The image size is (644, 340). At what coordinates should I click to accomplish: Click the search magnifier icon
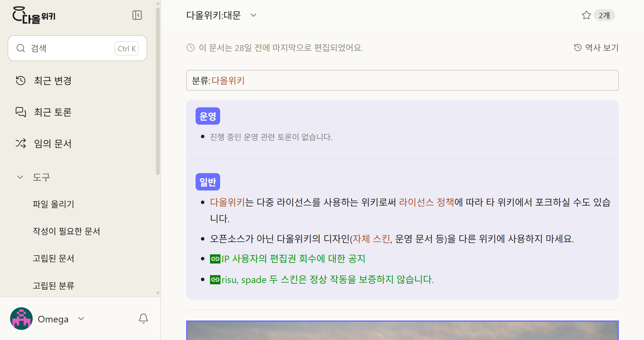21,48
